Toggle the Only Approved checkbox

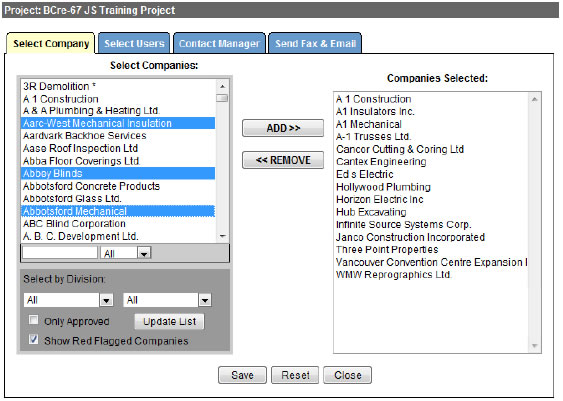tap(33, 320)
